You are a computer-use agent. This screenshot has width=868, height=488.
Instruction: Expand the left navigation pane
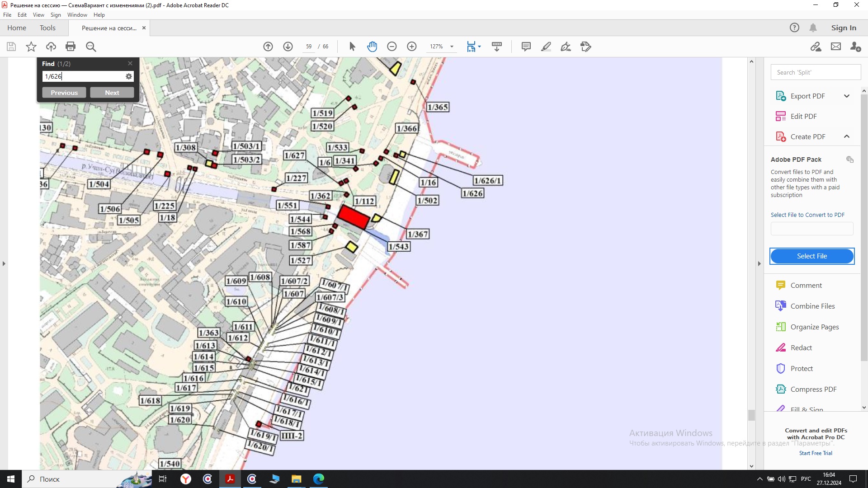(x=4, y=263)
